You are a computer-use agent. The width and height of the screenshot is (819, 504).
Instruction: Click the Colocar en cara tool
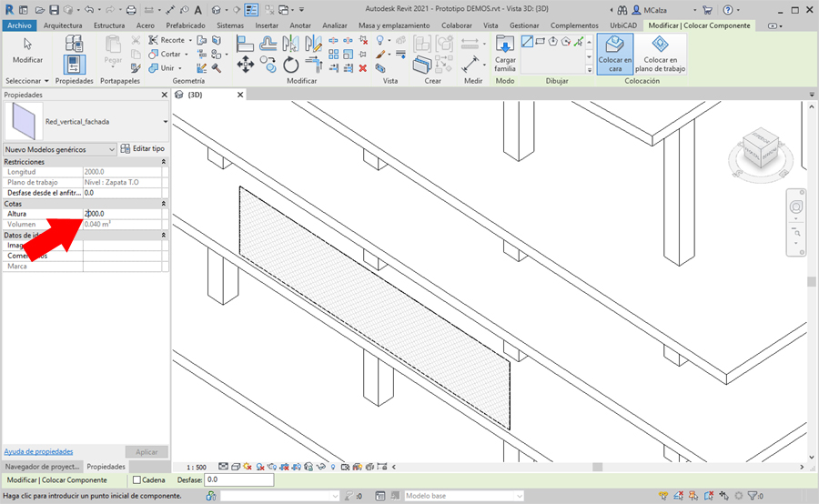(615, 54)
